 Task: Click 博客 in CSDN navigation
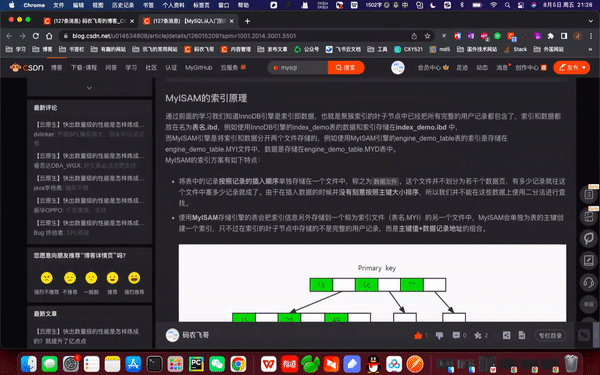point(57,68)
